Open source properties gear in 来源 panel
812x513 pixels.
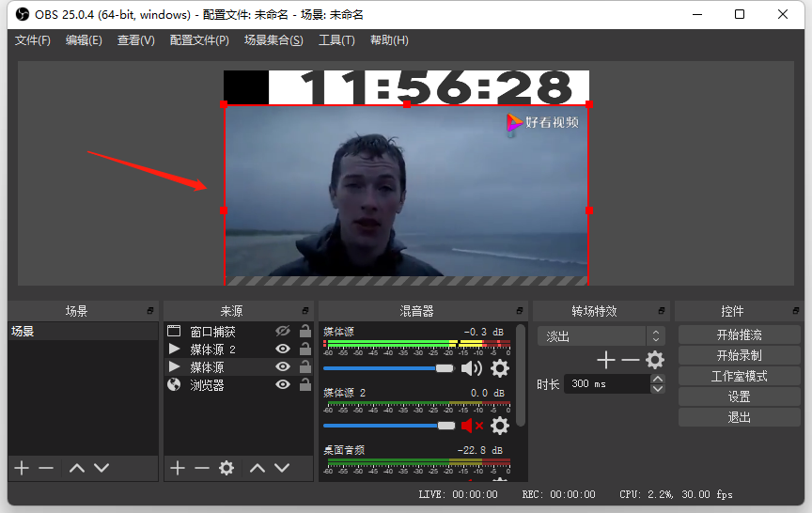226,468
